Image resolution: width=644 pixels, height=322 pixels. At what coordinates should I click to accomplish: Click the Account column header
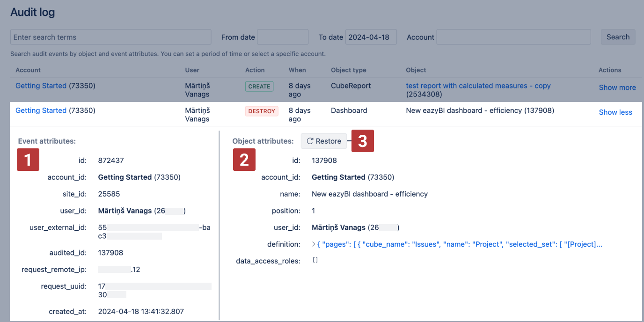28,70
